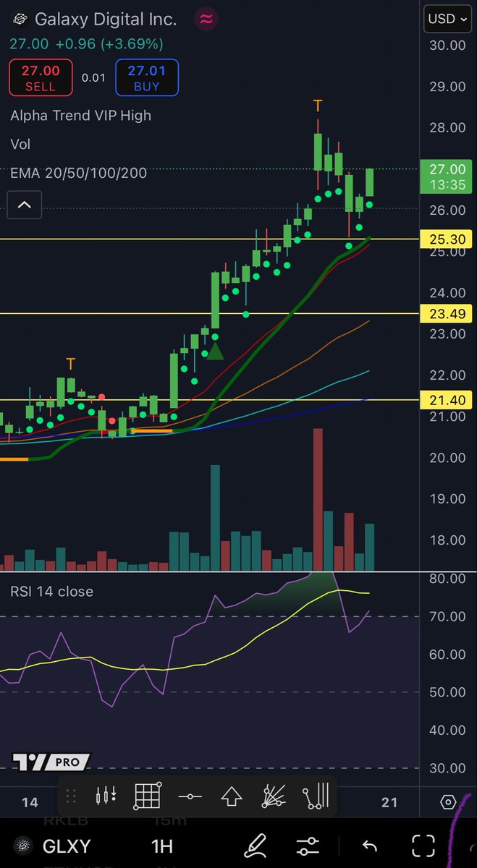Select the EMA 20/50/100/200 indicator label

coord(79,173)
